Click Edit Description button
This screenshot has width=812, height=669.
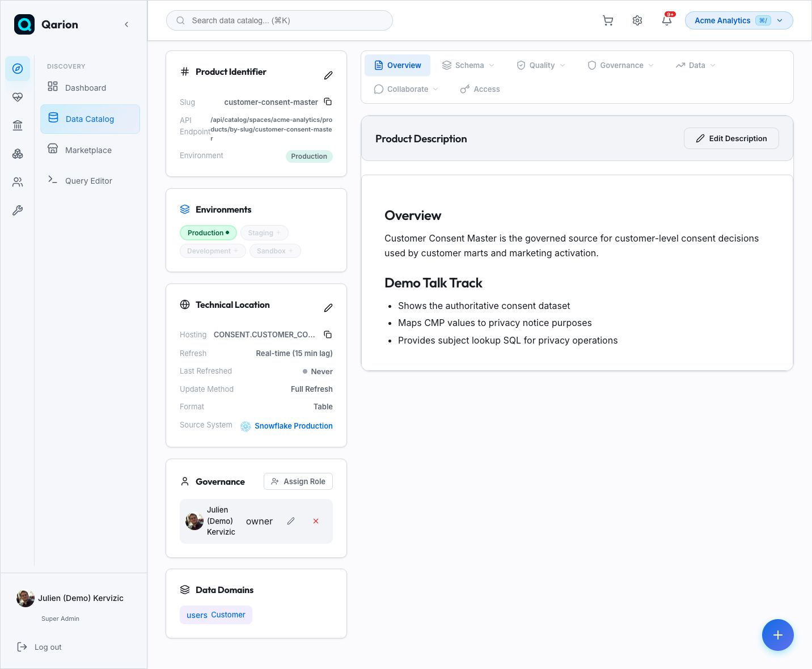(731, 138)
